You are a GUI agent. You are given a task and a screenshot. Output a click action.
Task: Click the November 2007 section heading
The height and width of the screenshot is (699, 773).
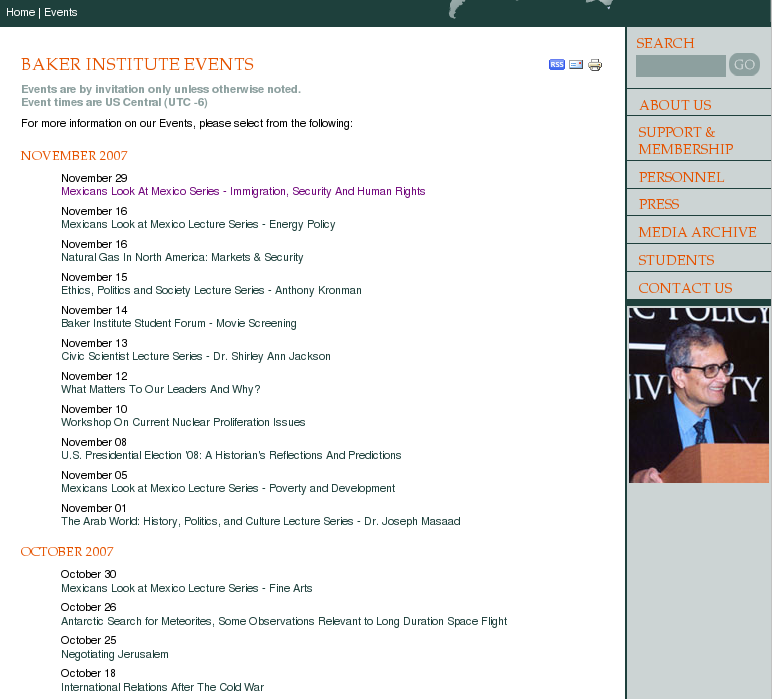(x=74, y=156)
